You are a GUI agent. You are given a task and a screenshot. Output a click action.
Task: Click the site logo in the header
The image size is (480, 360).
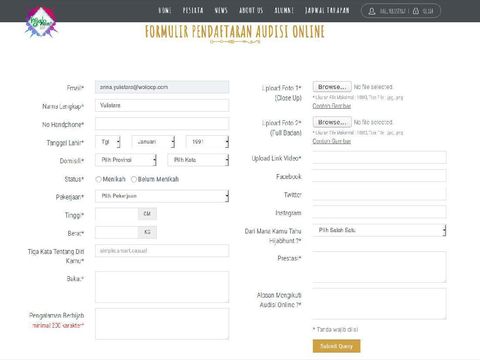pos(41,22)
